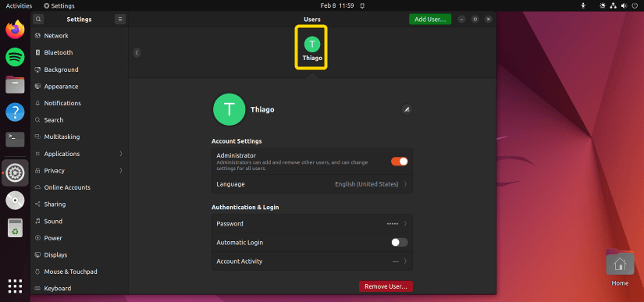Open the Settings app menu in top bar
Screen dimensions: 644x302
point(59,5)
